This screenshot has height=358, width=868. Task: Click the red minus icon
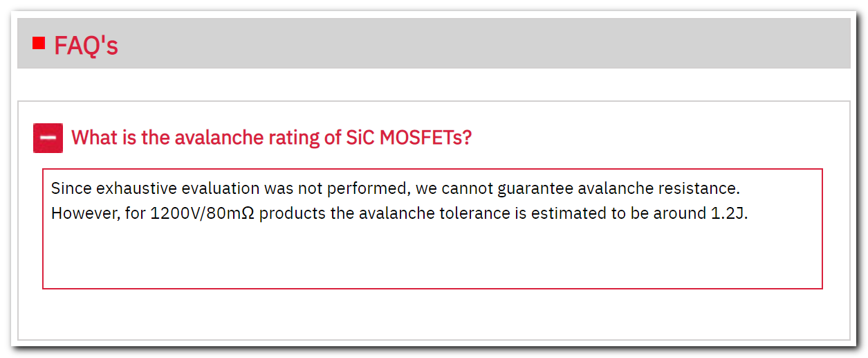point(48,138)
